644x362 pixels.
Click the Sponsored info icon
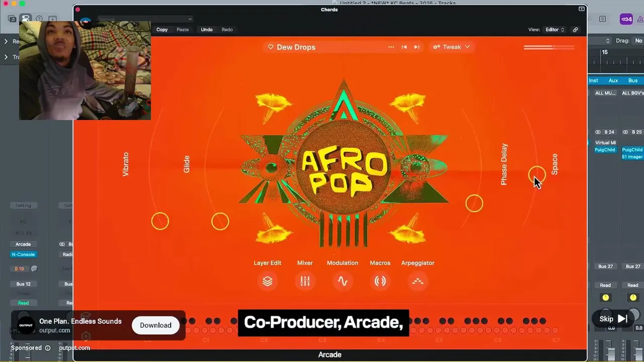pyautogui.click(x=48, y=348)
